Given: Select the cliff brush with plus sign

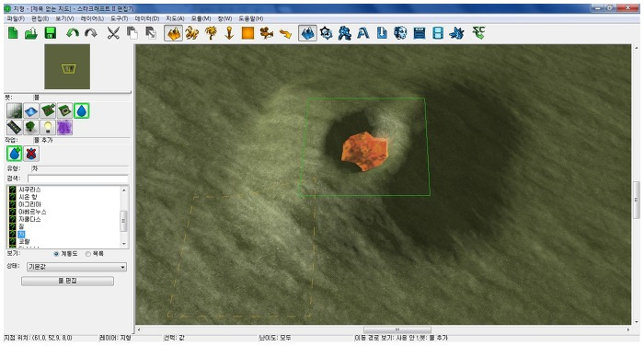Looking at the screenshot, I should 48,111.
